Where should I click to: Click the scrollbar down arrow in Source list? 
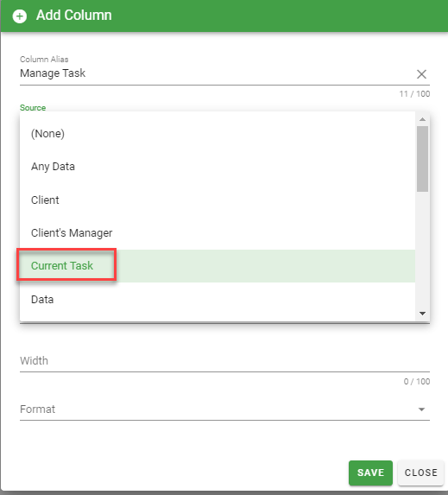tap(422, 314)
